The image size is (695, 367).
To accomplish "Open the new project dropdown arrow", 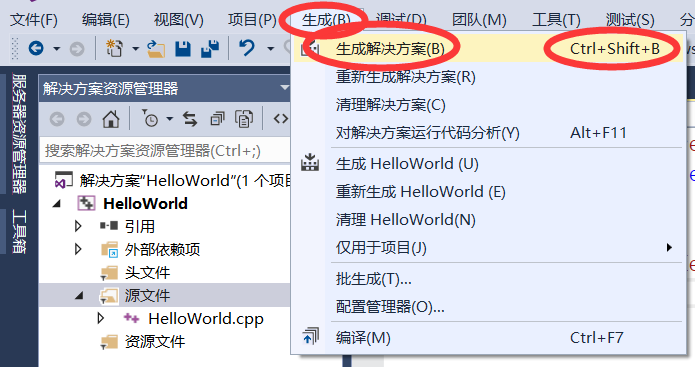I will (x=135, y=48).
